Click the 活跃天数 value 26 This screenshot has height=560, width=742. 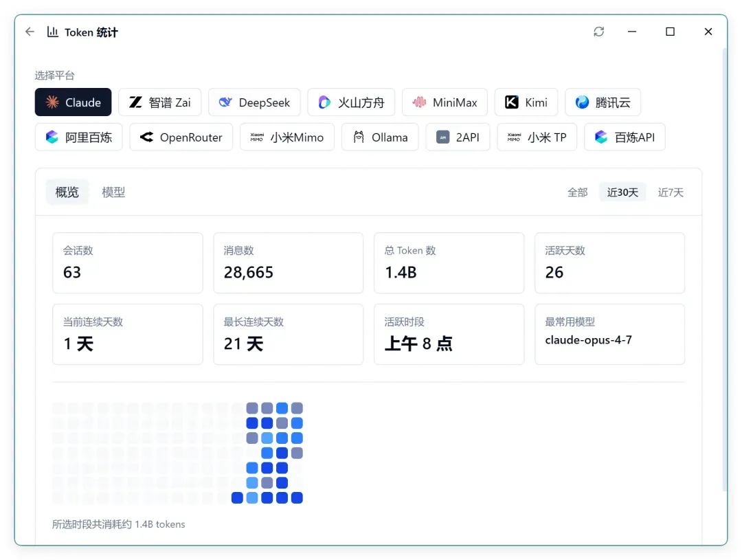click(554, 272)
